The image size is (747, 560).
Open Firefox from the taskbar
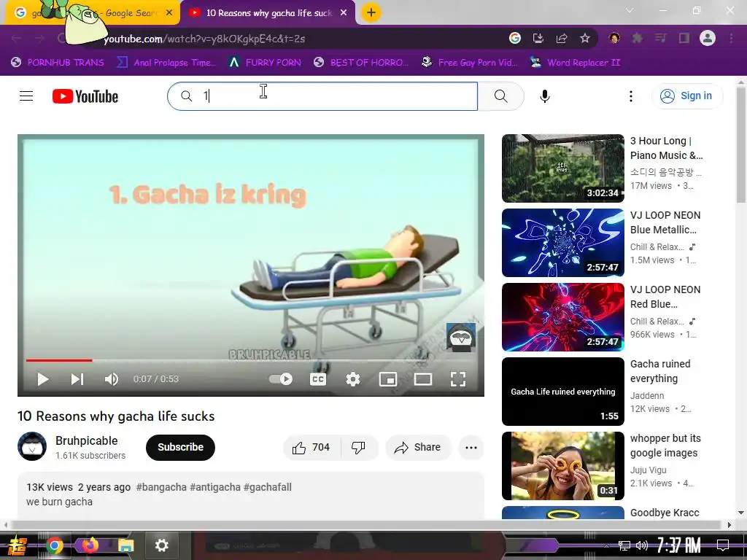click(90, 545)
